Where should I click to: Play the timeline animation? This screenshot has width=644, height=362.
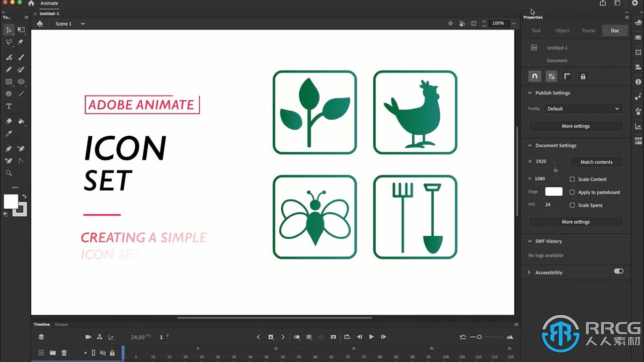pos(371,337)
